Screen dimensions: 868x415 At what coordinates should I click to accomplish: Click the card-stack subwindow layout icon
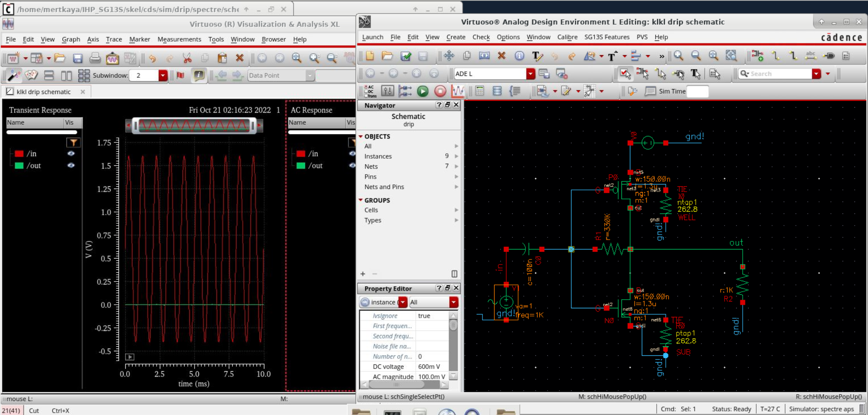[x=31, y=75]
